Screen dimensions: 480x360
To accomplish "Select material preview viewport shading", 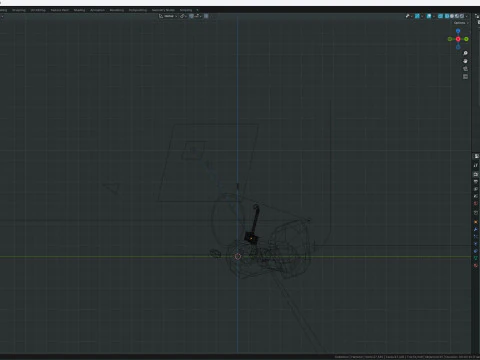I will click(457, 16).
